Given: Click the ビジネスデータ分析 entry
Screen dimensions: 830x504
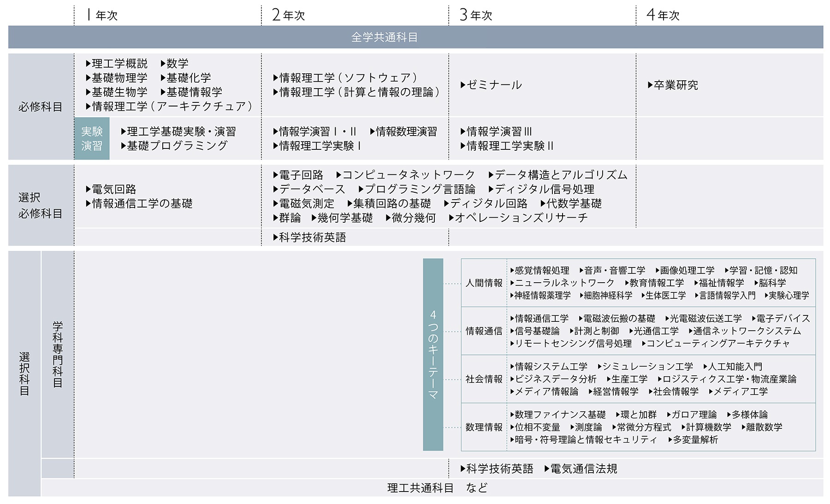Looking at the screenshot, I should 553,379.
